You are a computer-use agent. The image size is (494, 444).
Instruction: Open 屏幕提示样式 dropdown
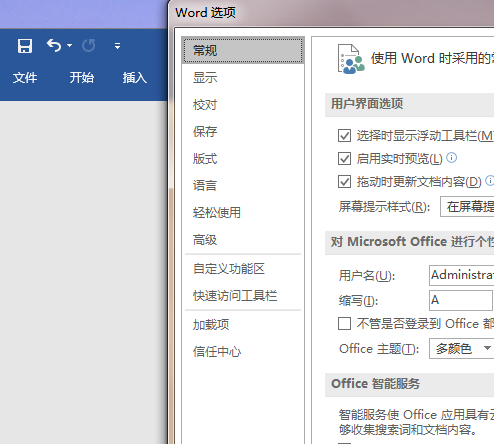[x=467, y=207]
